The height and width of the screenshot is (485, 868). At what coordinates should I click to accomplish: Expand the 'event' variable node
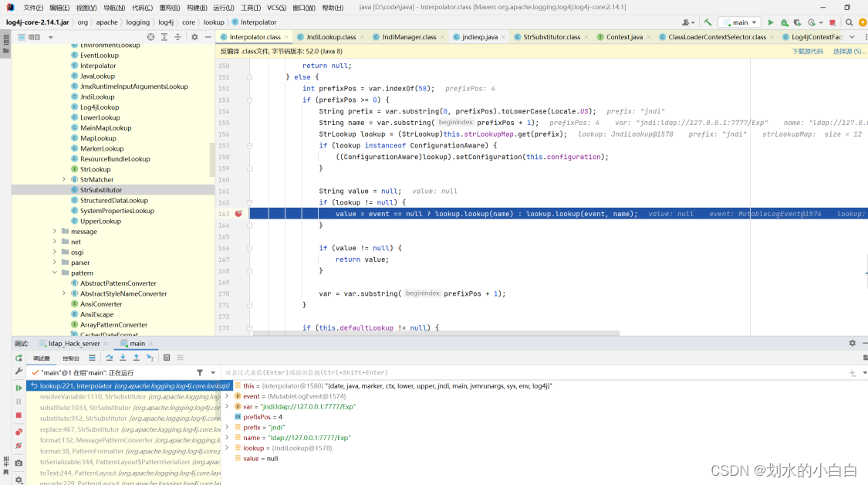pos(227,396)
